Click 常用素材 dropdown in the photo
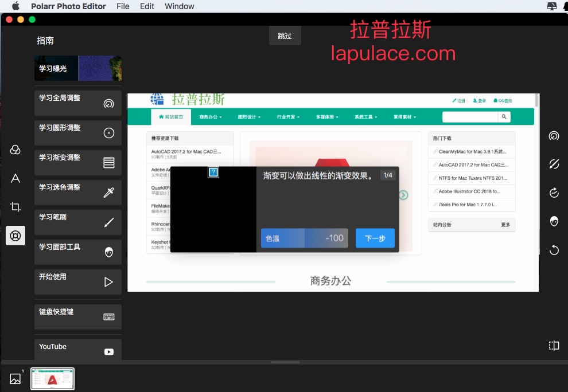The height and width of the screenshot is (392, 568). 404,117
